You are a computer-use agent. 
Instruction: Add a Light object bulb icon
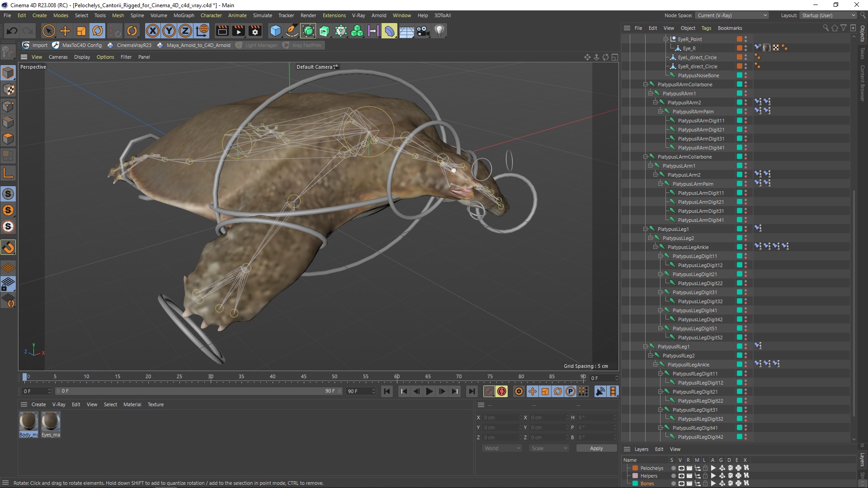439,31
